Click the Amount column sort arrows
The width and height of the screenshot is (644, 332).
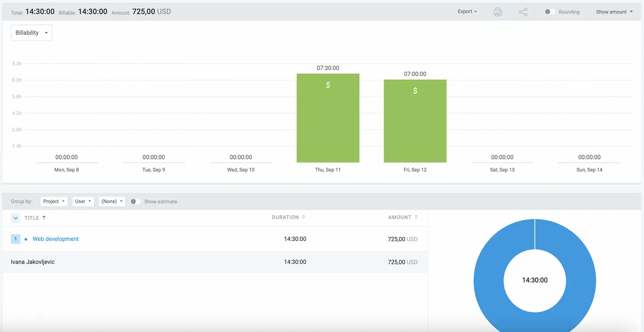(416, 217)
